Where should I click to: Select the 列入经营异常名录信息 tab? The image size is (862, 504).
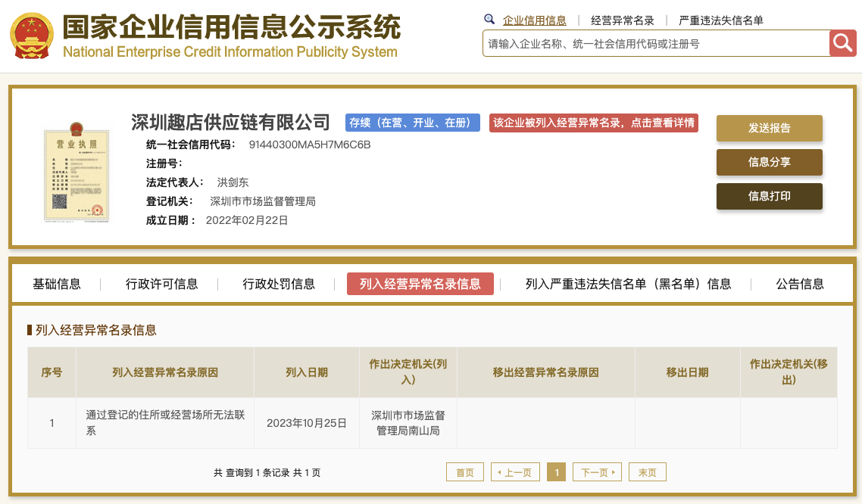pyautogui.click(x=420, y=284)
